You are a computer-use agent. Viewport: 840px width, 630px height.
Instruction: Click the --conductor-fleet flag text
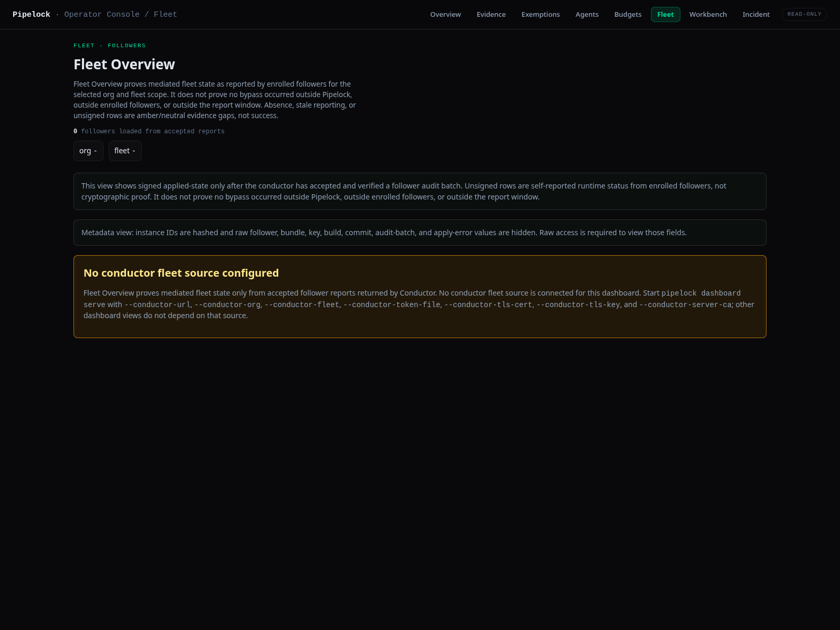click(x=302, y=304)
